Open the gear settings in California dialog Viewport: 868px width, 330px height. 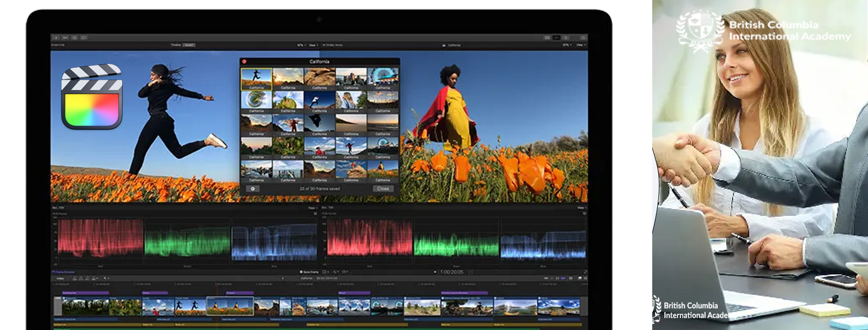[253, 189]
